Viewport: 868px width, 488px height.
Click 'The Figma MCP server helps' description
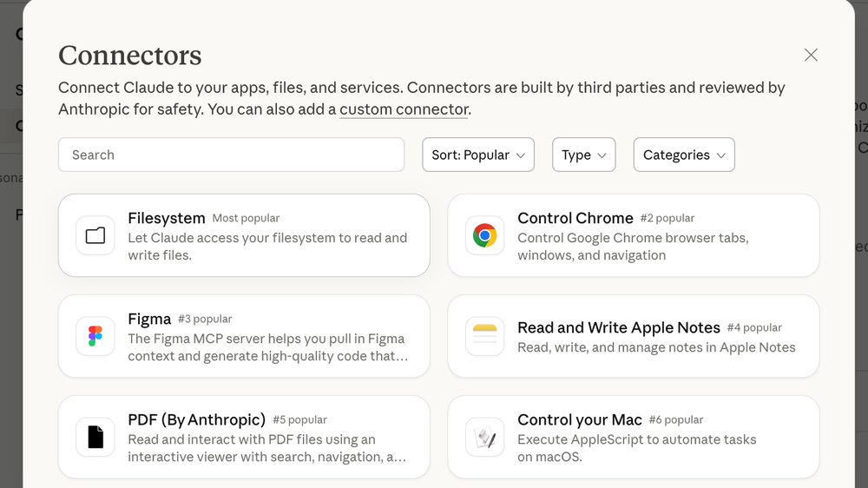tap(268, 347)
